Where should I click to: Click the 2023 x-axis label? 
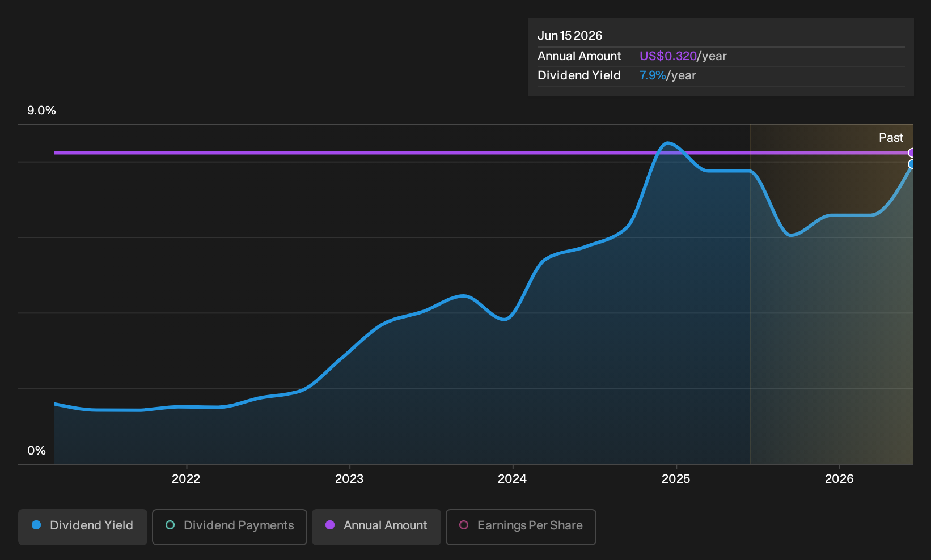pyautogui.click(x=349, y=479)
